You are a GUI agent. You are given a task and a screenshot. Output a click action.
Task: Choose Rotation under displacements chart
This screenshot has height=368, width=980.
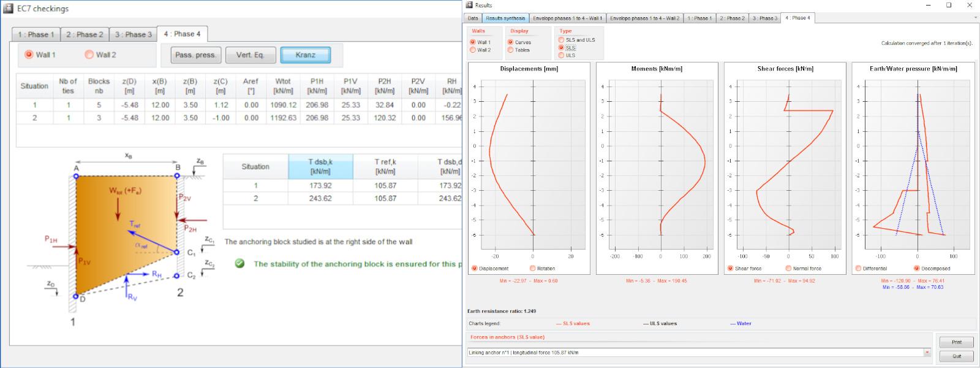point(532,268)
